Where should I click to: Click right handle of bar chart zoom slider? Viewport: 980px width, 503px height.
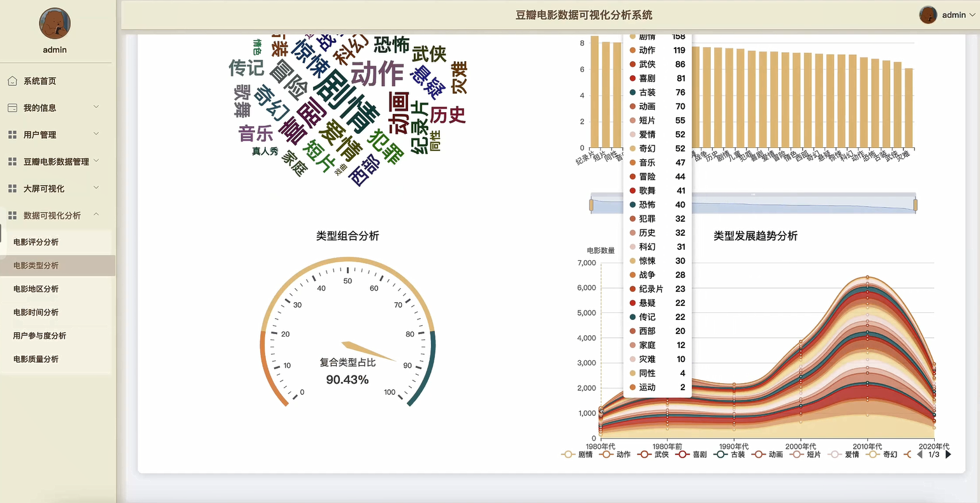point(915,205)
